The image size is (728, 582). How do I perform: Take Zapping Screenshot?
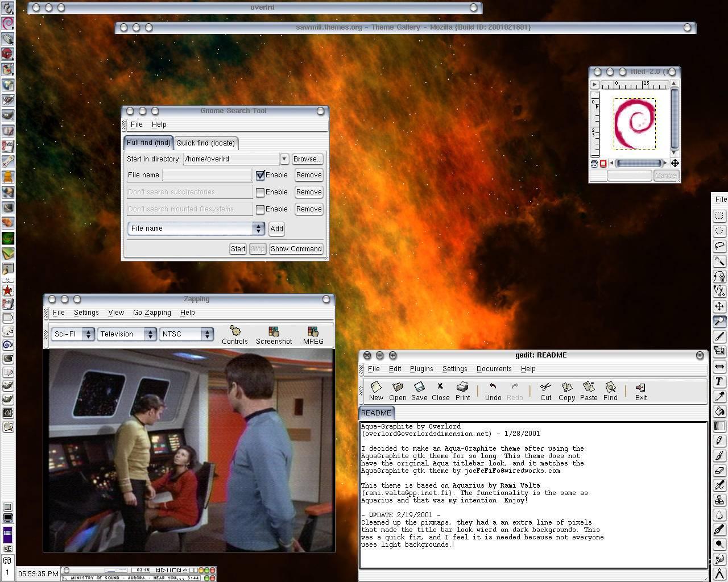(x=274, y=335)
